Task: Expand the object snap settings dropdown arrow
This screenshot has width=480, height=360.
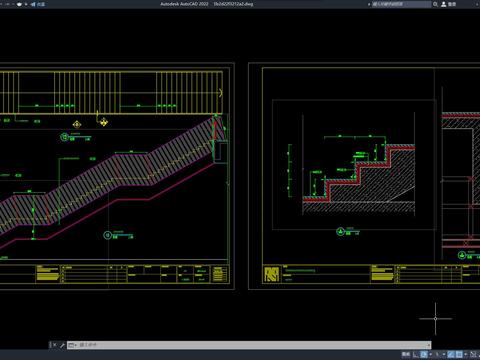Action: tap(466, 354)
